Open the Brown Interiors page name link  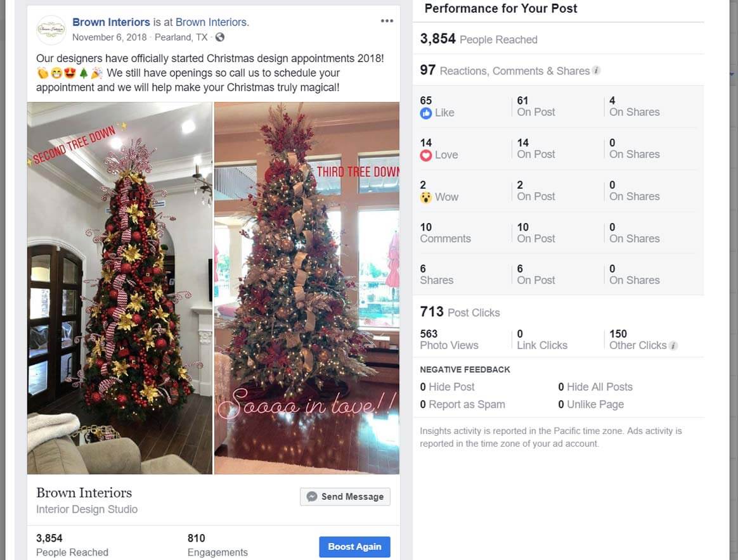(111, 22)
